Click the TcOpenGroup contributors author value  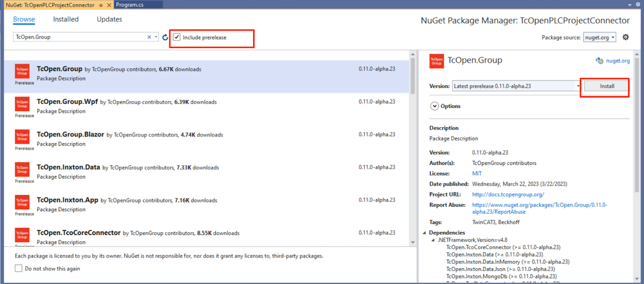click(504, 163)
